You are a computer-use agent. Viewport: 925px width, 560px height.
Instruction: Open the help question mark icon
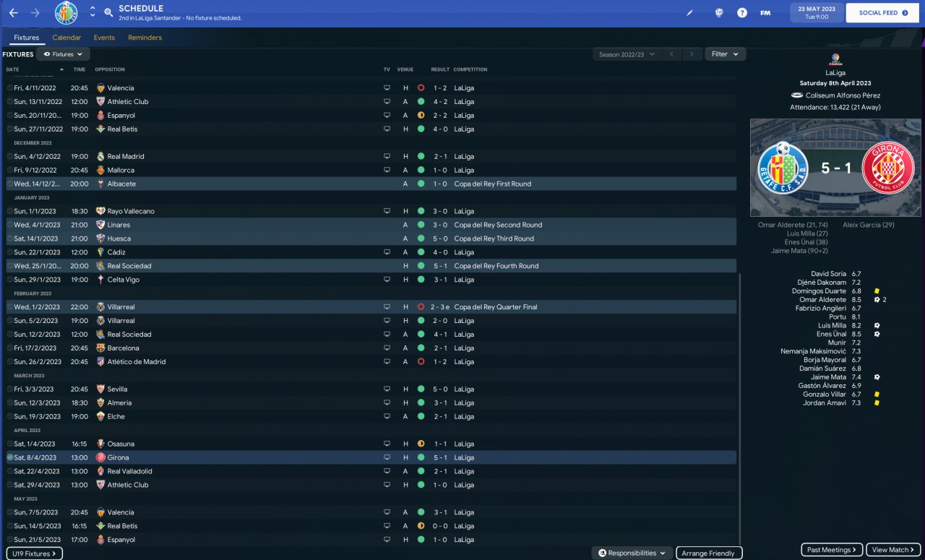[742, 13]
